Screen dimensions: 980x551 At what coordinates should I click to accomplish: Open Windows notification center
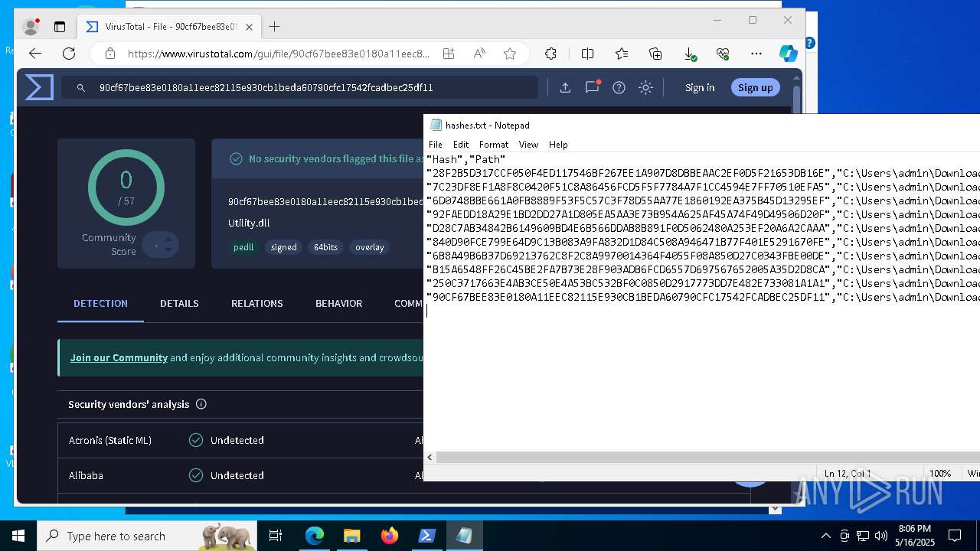point(955,536)
